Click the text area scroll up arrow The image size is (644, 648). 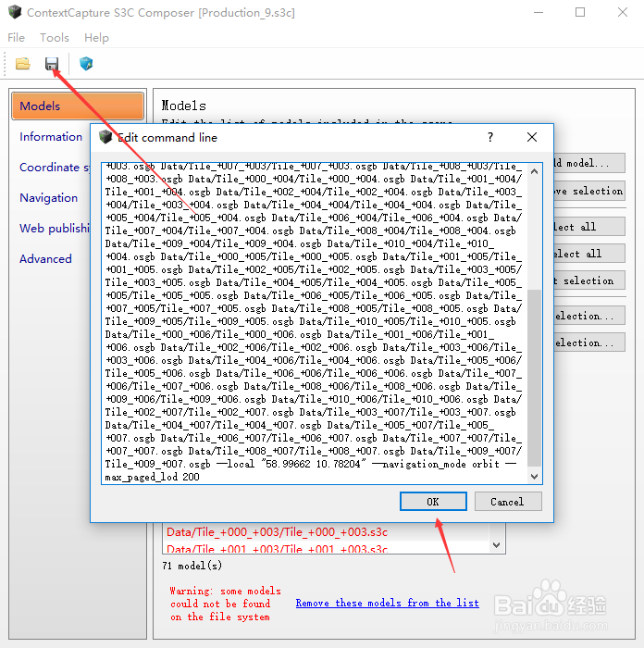[534, 171]
